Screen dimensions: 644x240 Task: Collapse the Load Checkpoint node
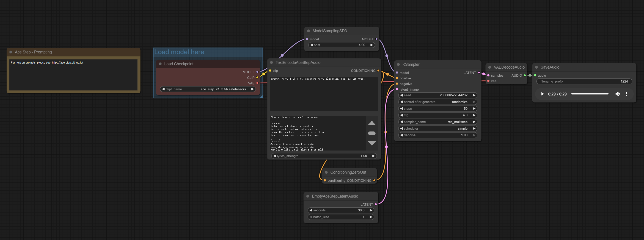[x=160, y=64]
